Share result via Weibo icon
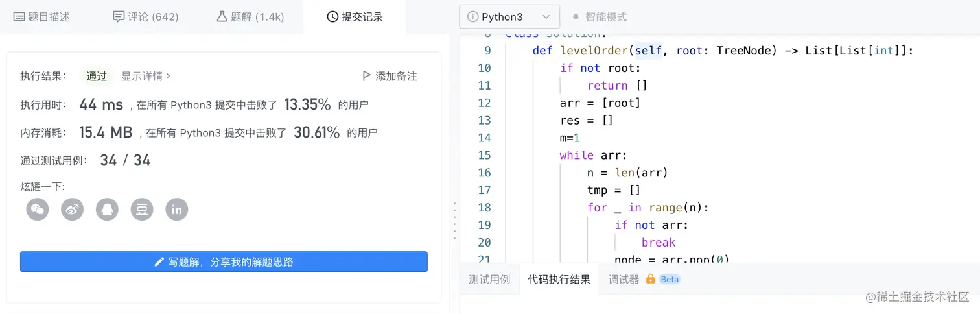Screen dimensions: 980x314 (73, 209)
